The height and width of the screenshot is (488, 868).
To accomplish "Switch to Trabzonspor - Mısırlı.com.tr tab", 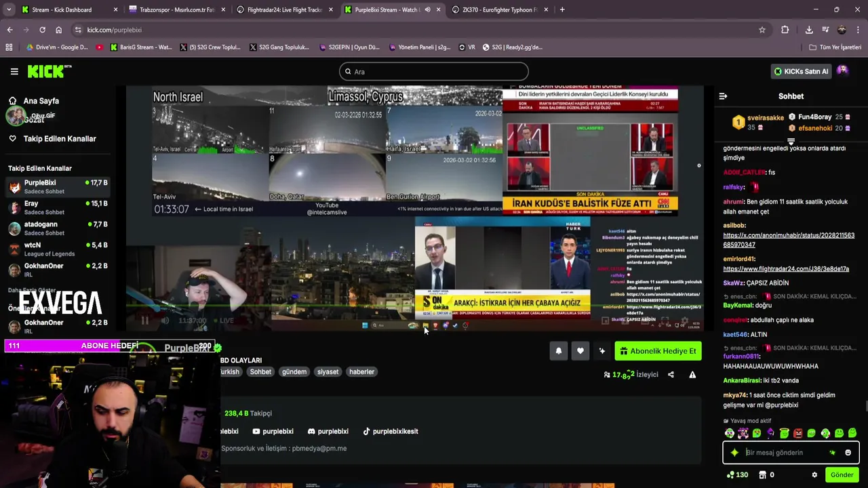I will (178, 9).
